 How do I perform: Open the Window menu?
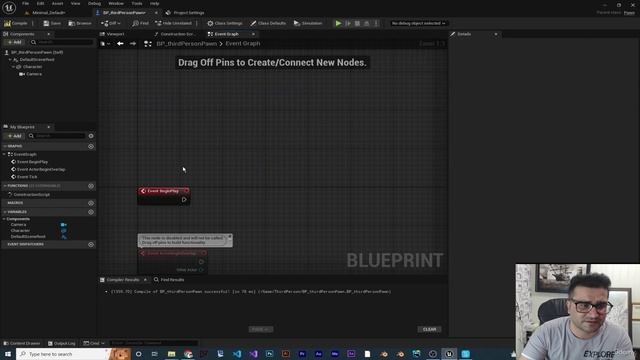(x=116, y=3)
